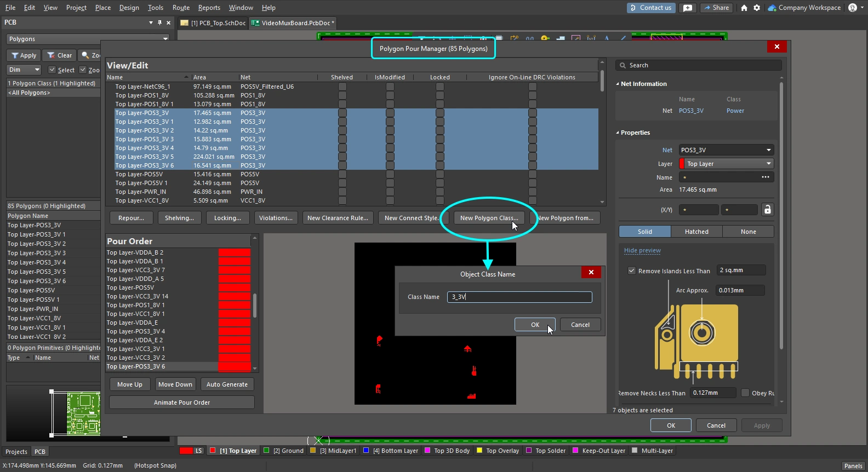The image size is (868, 472).
Task: Click the feedback speech-bubble icon
Action: (688, 8)
